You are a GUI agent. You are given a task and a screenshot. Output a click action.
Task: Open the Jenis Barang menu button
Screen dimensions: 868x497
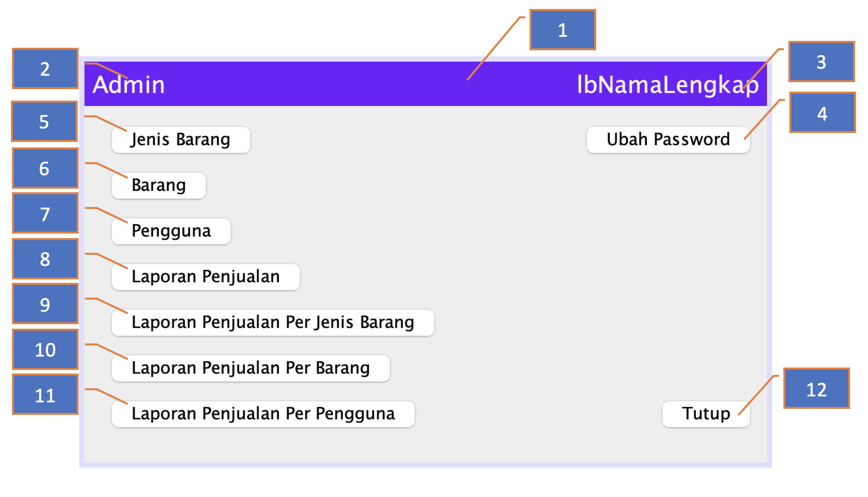[181, 140]
